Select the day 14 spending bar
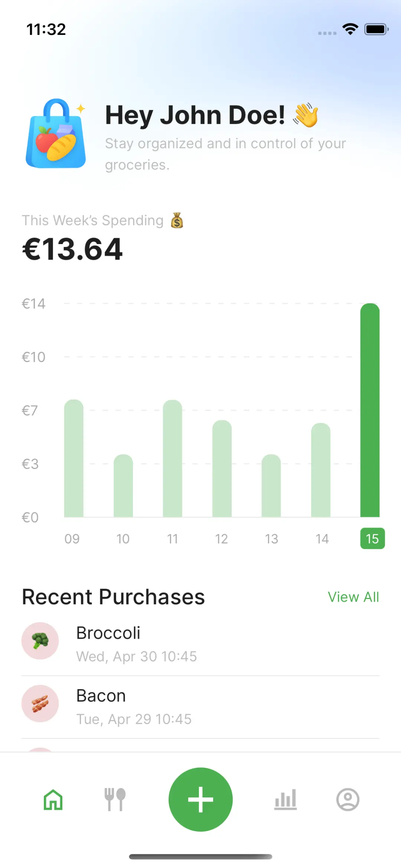 321,470
